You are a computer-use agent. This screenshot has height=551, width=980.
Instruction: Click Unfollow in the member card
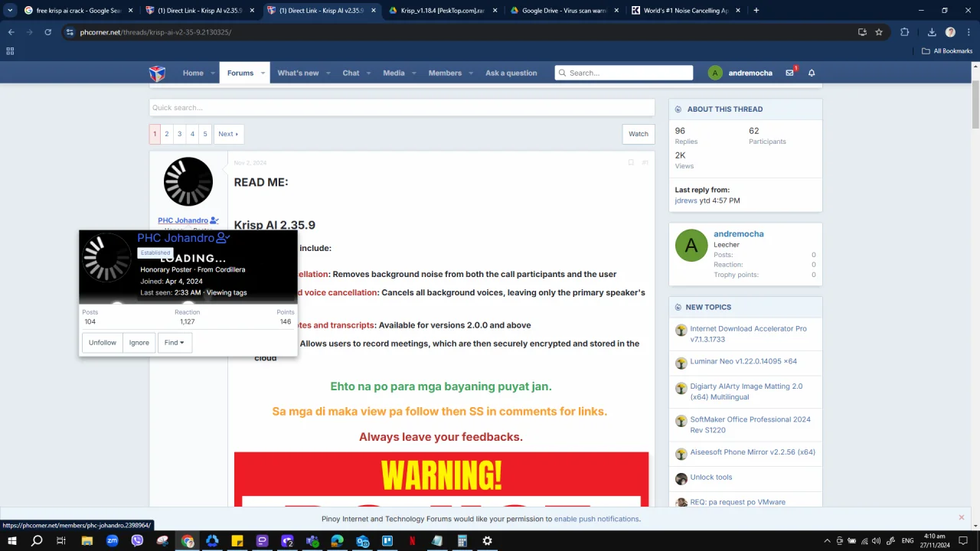click(103, 343)
